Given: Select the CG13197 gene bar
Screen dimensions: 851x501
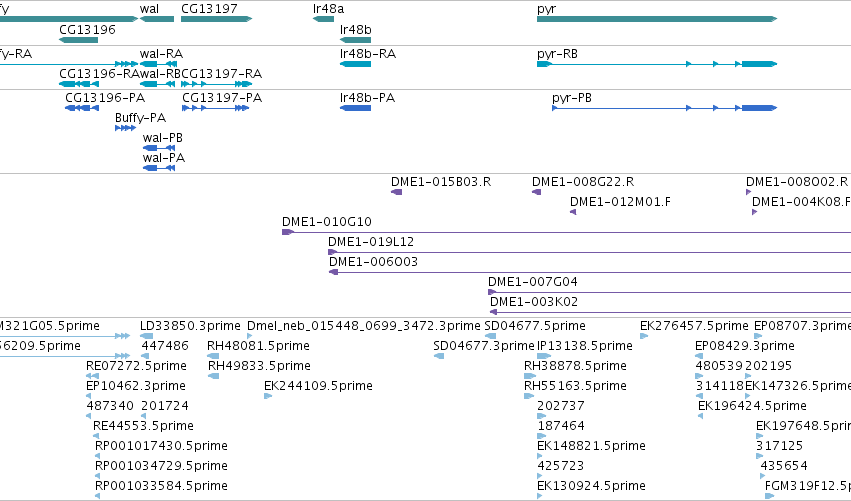Looking at the screenshot, I should [217, 19].
